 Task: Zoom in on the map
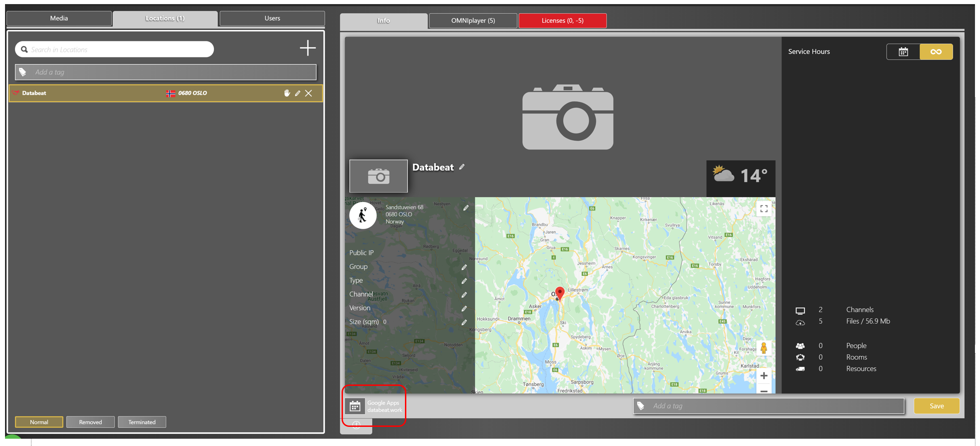click(764, 376)
